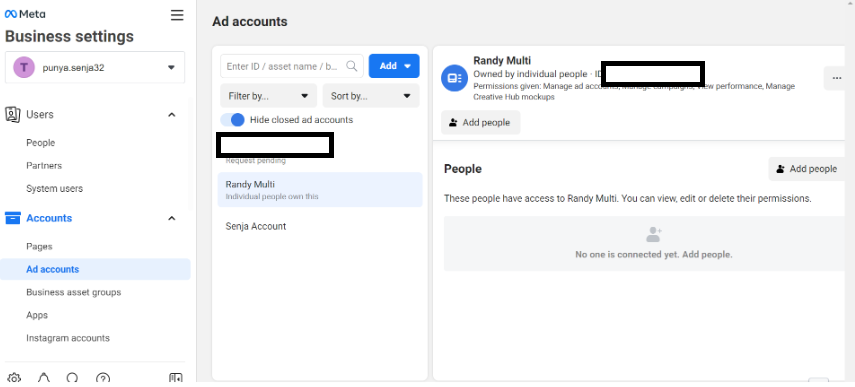This screenshot has width=855, height=387.
Task: Select Ad accounts in the sidebar
Action: point(95,269)
